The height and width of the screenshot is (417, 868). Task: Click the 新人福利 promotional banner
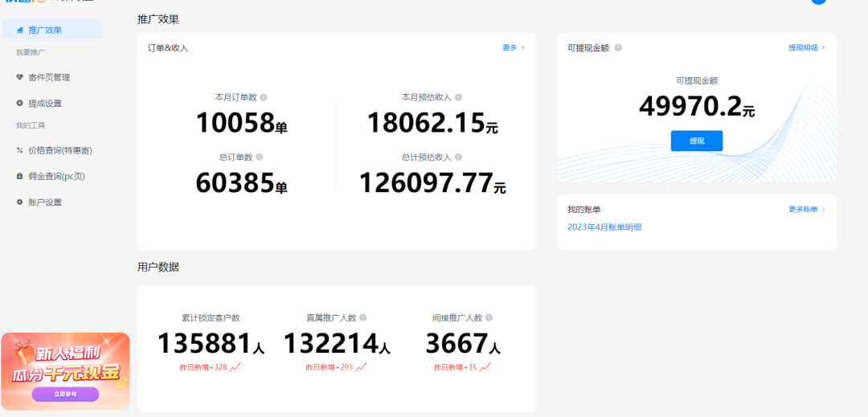[65, 371]
